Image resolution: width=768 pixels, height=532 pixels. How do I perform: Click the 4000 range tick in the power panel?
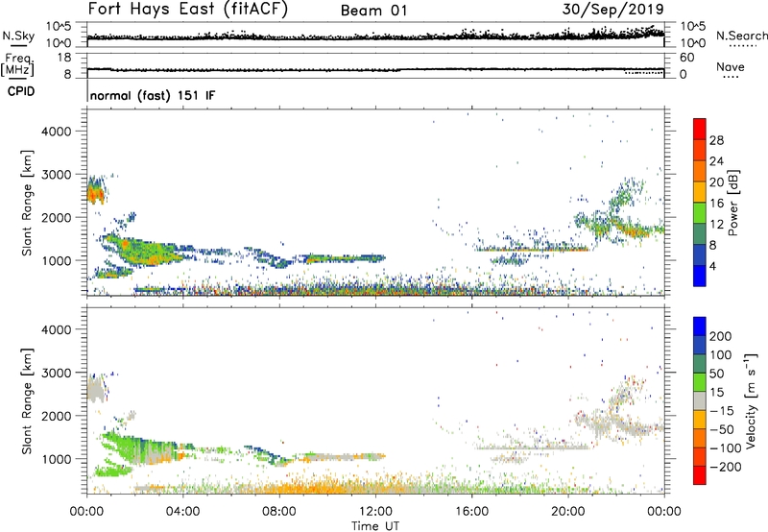[x=56, y=132]
